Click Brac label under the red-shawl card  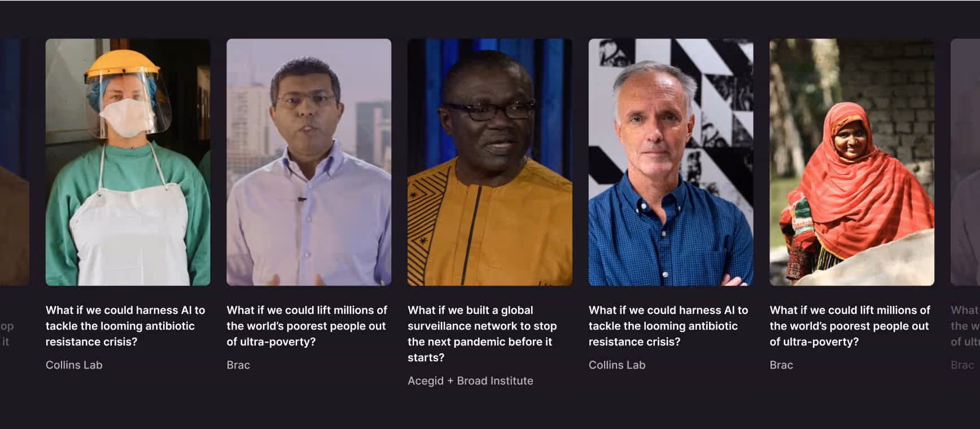click(x=781, y=365)
